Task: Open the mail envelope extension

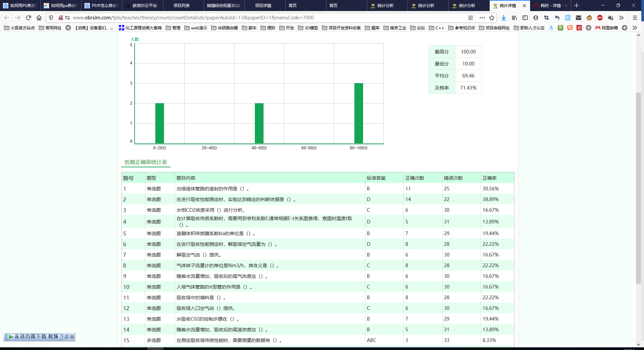Action: click(x=579, y=18)
